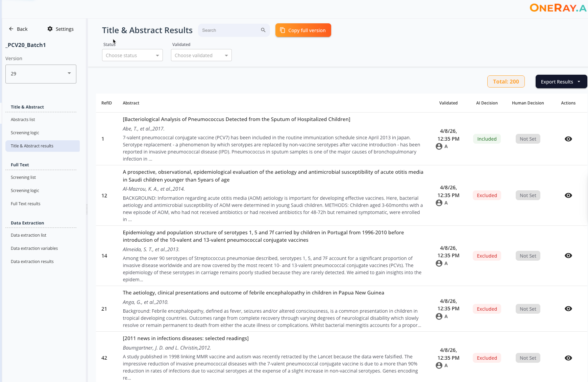
Task: Open the Choose status dropdown
Action: coord(132,55)
